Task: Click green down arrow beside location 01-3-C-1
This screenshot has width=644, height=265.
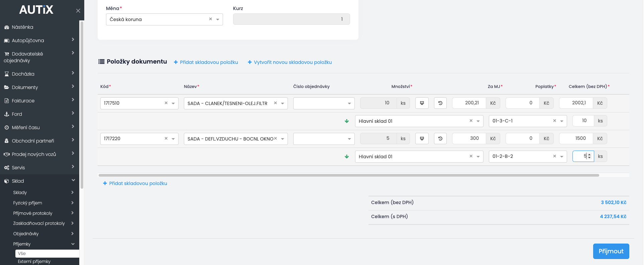Action: tap(347, 121)
